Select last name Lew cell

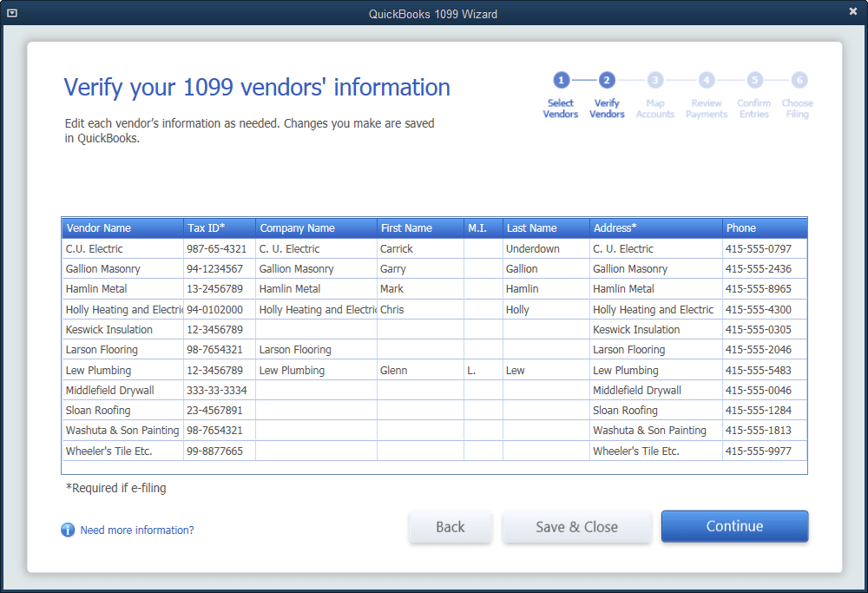[546, 370]
